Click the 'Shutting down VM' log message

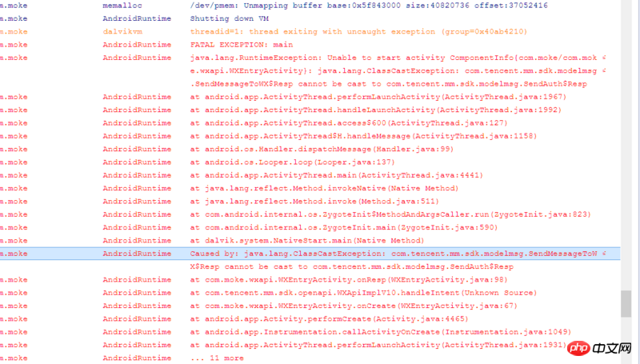230,18
